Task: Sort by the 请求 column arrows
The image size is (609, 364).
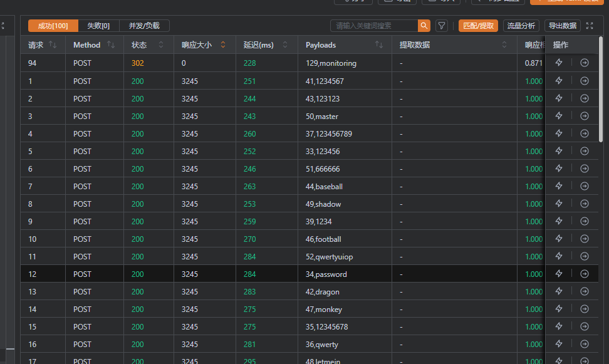Action: pyautogui.click(x=53, y=45)
